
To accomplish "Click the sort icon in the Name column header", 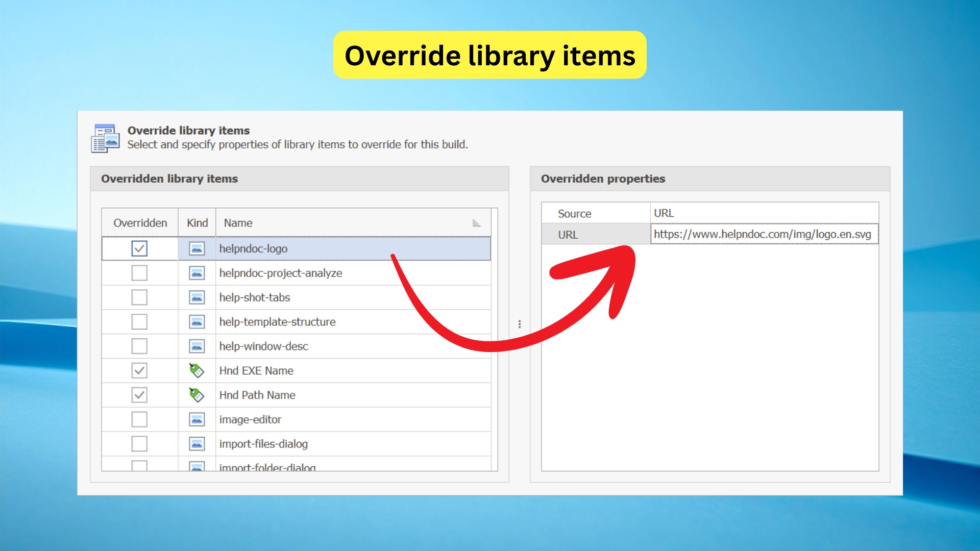I will tap(476, 222).
